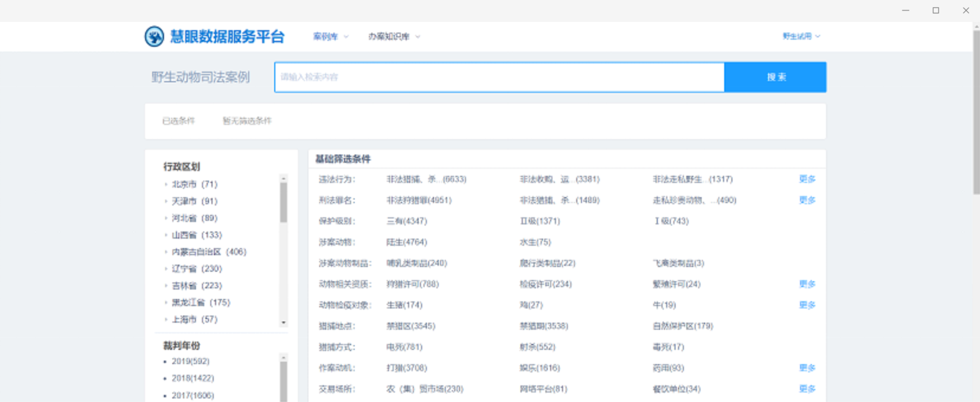Select 狩猎许可(788) filter

412,284
